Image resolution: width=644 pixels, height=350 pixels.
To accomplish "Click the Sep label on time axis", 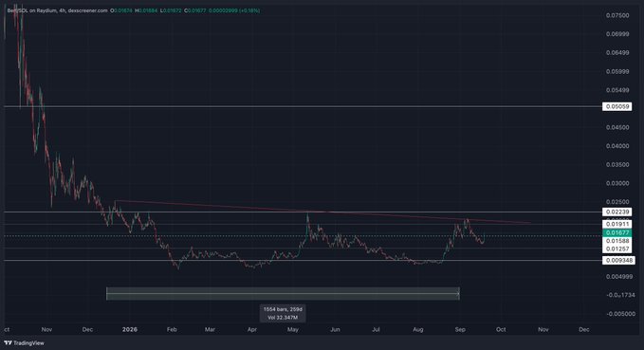I will pyautogui.click(x=460, y=329).
